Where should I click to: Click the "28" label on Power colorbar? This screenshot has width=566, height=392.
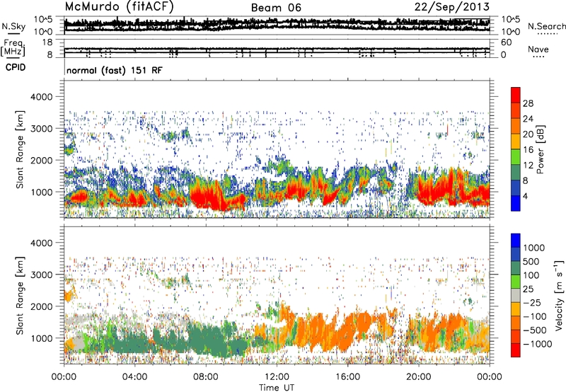coord(528,103)
